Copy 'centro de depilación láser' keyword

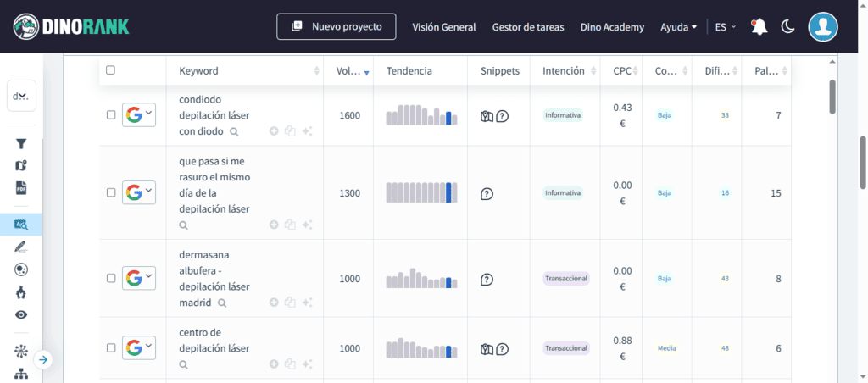coord(290,364)
